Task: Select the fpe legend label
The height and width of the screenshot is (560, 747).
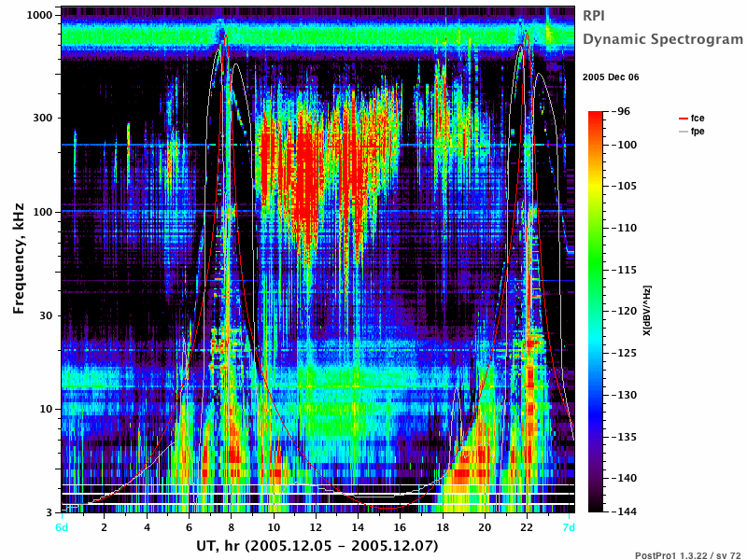Action: coord(698,132)
